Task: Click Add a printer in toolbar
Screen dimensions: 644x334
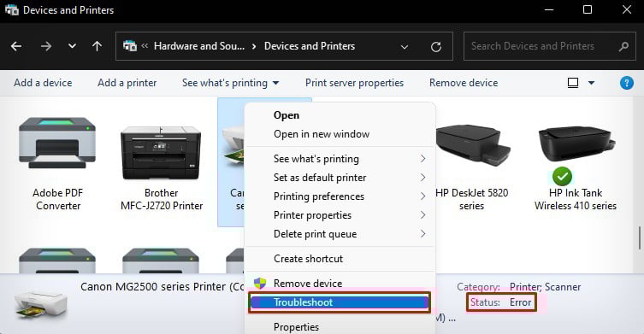Action: [127, 83]
